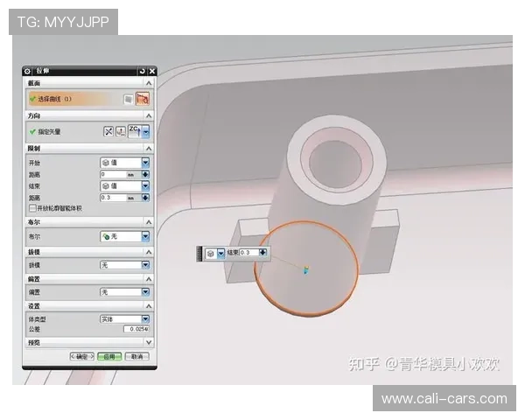Open the vector dialog icon in 方向
Viewport: 525px width, 420px height.
122,131
